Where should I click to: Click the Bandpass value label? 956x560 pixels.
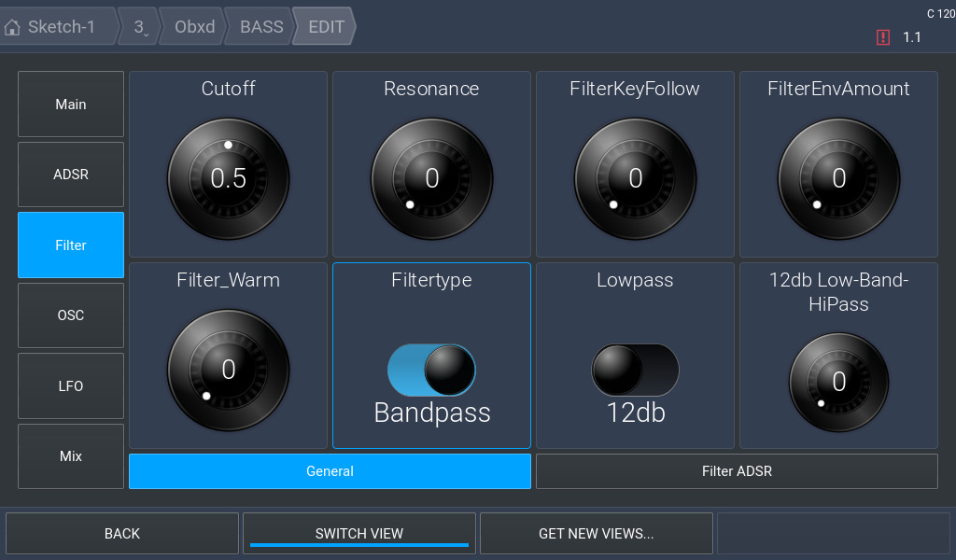[x=431, y=413]
